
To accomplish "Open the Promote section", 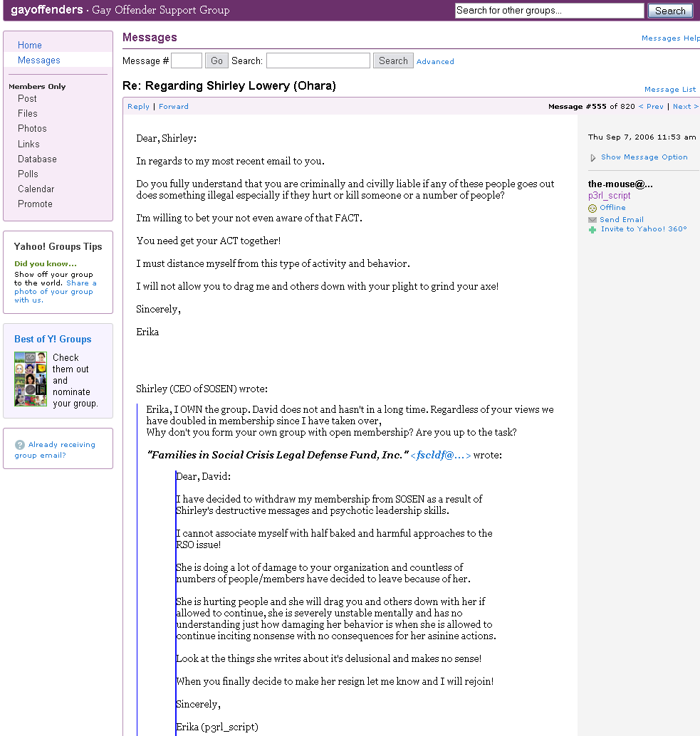I will coord(35,204).
